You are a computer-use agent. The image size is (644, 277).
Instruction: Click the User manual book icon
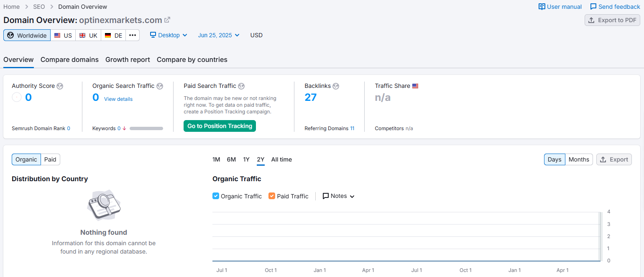pyautogui.click(x=542, y=7)
